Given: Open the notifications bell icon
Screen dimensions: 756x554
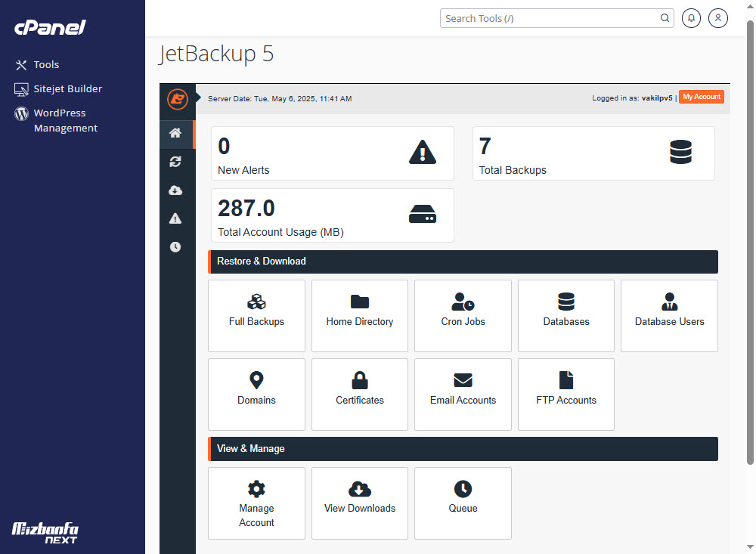Looking at the screenshot, I should click(692, 18).
